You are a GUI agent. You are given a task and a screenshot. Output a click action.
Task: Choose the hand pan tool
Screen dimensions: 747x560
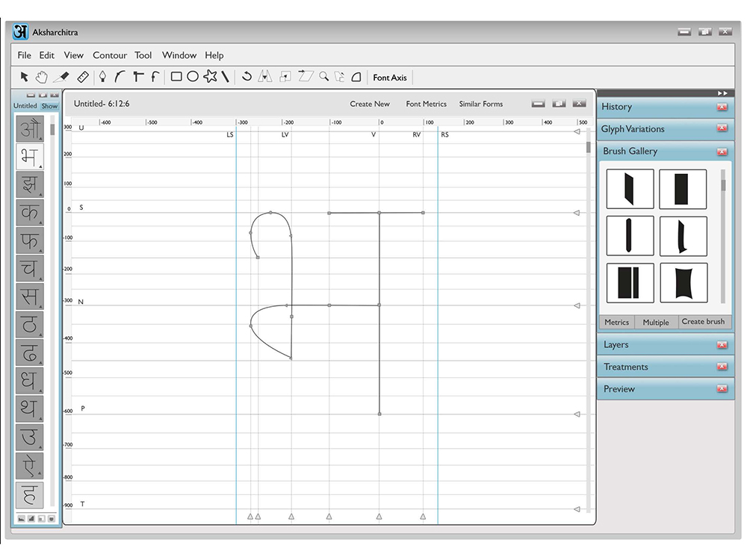coord(42,77)
